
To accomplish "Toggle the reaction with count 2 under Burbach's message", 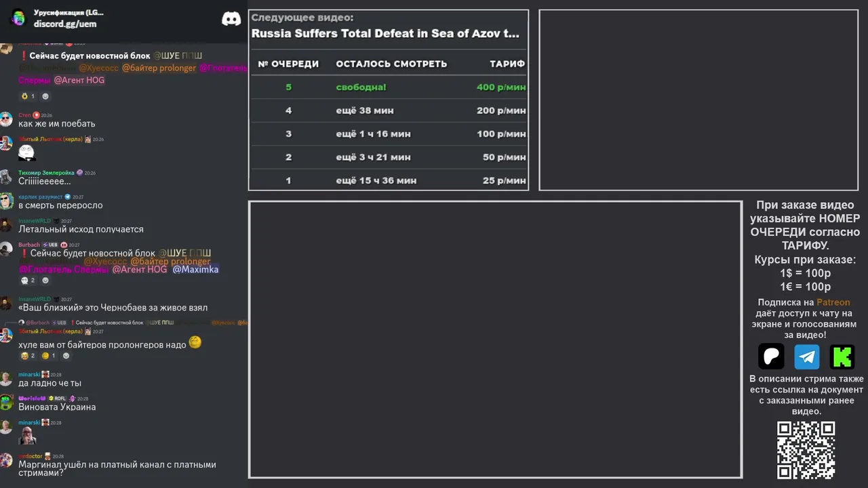I will [28, 281].
